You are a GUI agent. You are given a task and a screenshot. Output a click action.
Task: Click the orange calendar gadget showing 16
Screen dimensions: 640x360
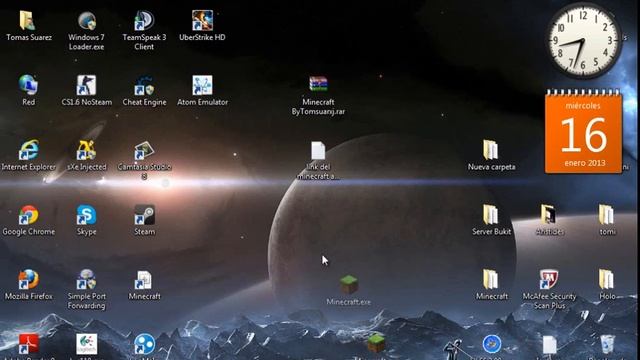click(584, 131)
